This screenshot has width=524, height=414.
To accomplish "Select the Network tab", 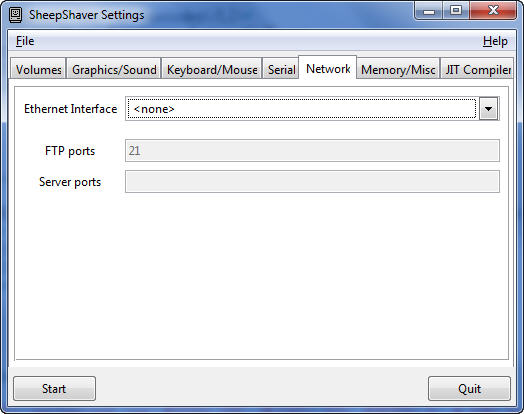I will [328, 68].
